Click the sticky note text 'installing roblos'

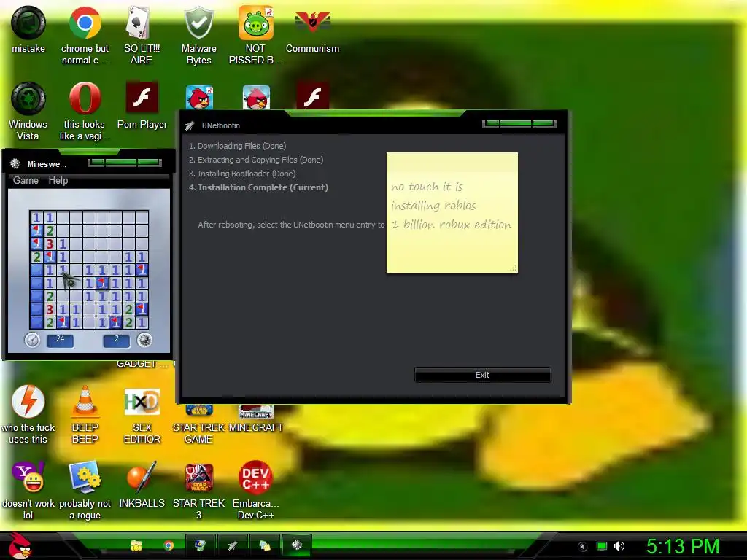click(x=433, y=205)
